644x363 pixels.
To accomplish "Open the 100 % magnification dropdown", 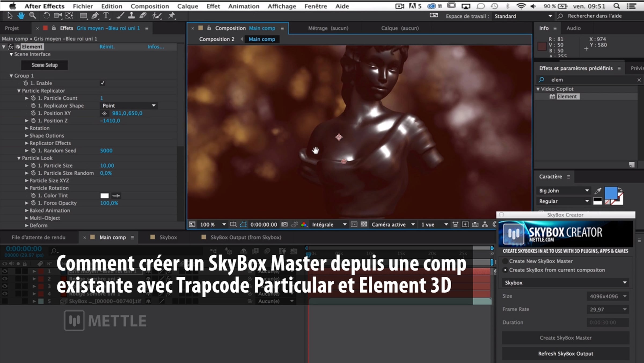I will coord(213,224).
